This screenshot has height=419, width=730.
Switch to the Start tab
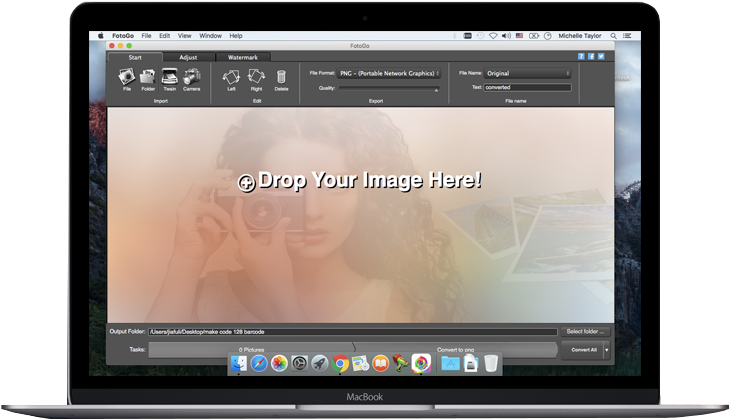pos(135,57)
